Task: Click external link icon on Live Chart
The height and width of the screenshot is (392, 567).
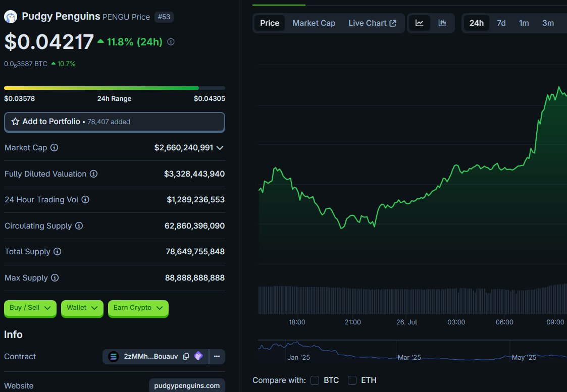Action: pyautogui.click(x=393, y=23)
